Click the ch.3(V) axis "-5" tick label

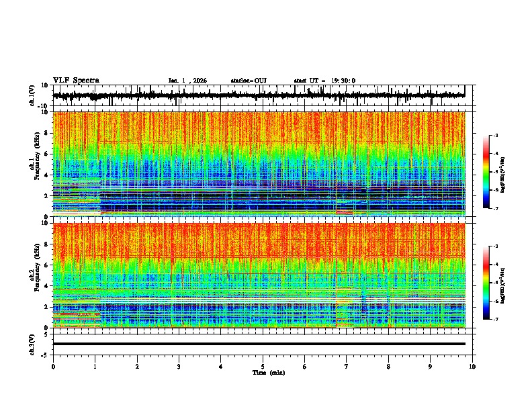(44, 355)
